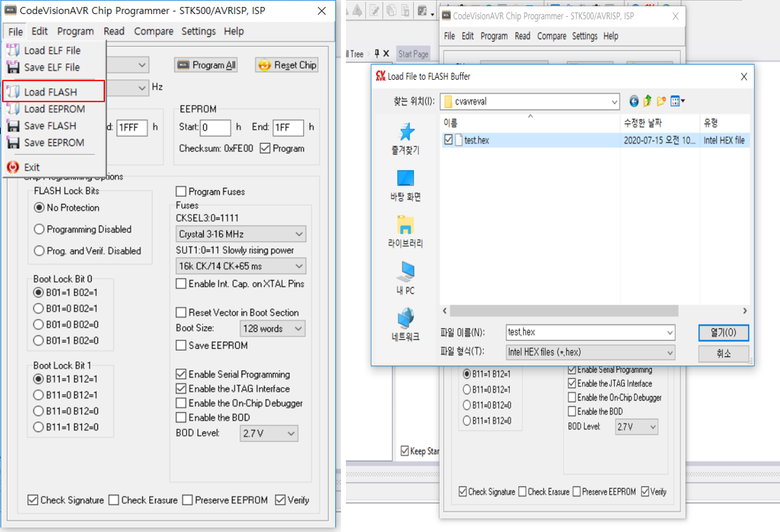Open Settings menu in right background window
Viewport: 780px width, 532px height.
585,36
